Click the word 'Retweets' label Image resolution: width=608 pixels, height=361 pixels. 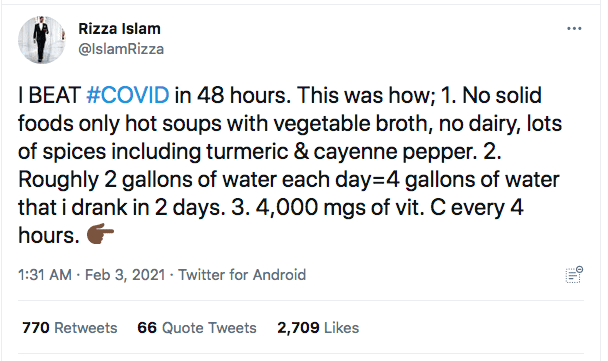pos(86,328)
